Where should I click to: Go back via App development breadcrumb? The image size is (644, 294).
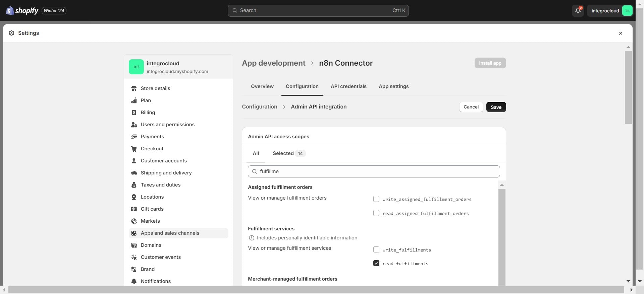[x=273, y=63]
